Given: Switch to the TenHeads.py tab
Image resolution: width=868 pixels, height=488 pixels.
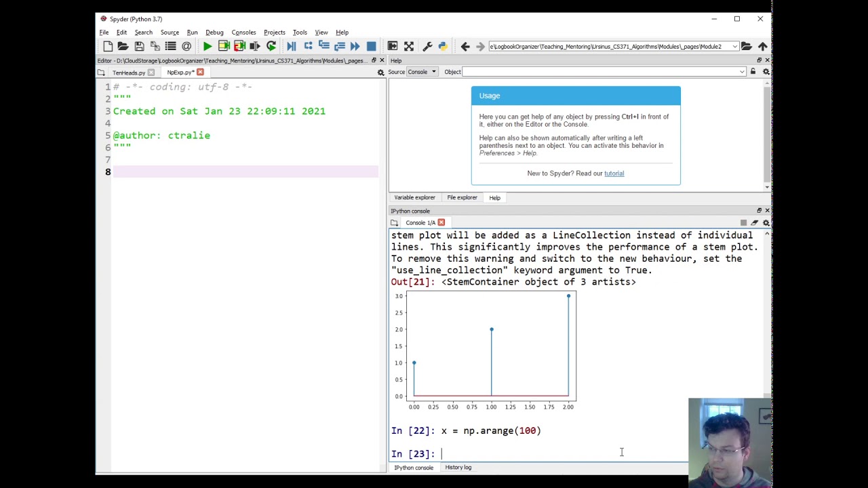Looking at the screenshot, I should [128, 73].
